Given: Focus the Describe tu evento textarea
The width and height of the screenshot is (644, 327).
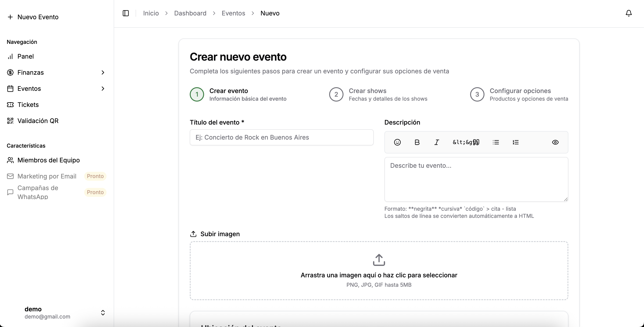Looking at the screenshot, I should coord(476,179).
